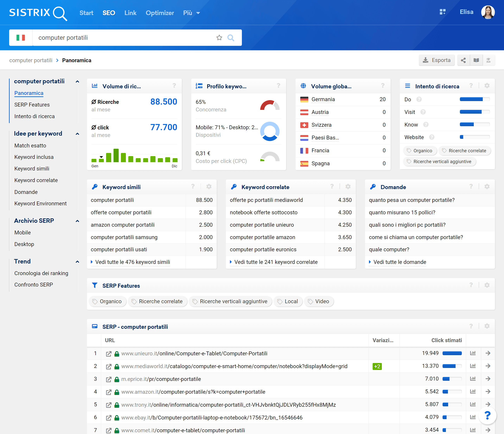The image size is (504, 434).
Task: Click the greyed icon right of book icon
Action: pos(488,60)
